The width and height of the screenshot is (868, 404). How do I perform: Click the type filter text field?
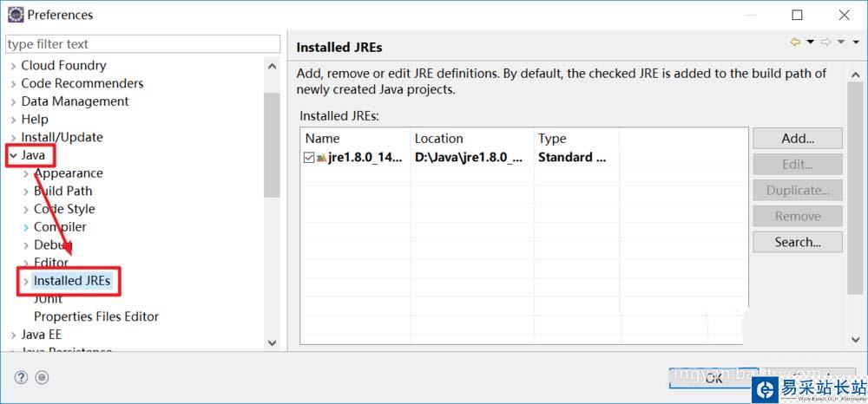[142, 44]
